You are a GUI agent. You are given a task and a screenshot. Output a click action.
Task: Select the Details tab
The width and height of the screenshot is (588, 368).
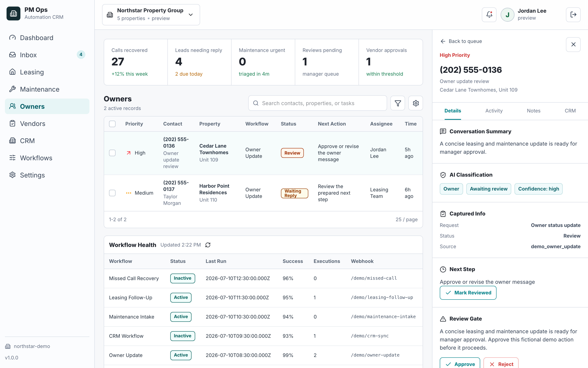453,111
